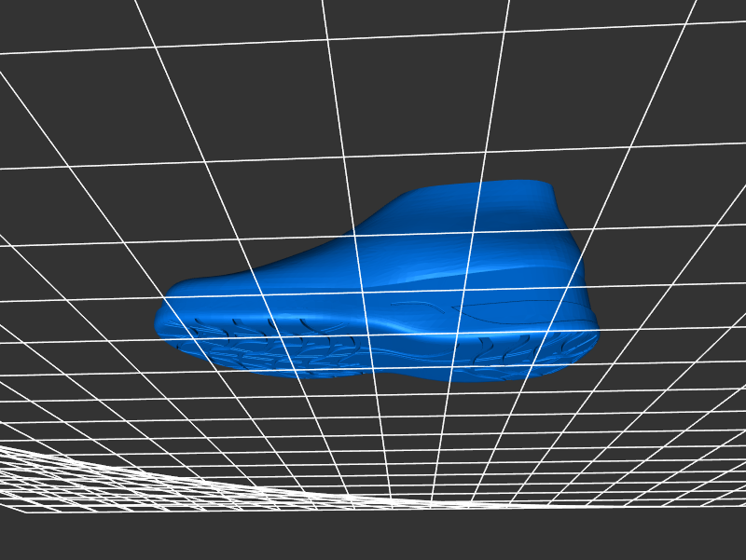746x560 pixels.
Task: Click the center of the blue shoe model
Action: coord(392,289)
